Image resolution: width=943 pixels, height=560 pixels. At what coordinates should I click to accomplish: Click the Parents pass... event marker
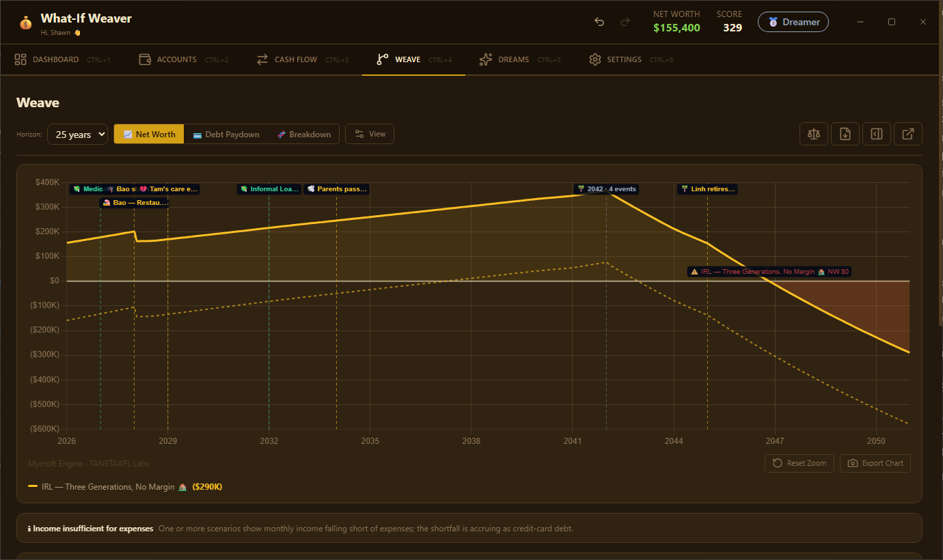pos(337,189)
